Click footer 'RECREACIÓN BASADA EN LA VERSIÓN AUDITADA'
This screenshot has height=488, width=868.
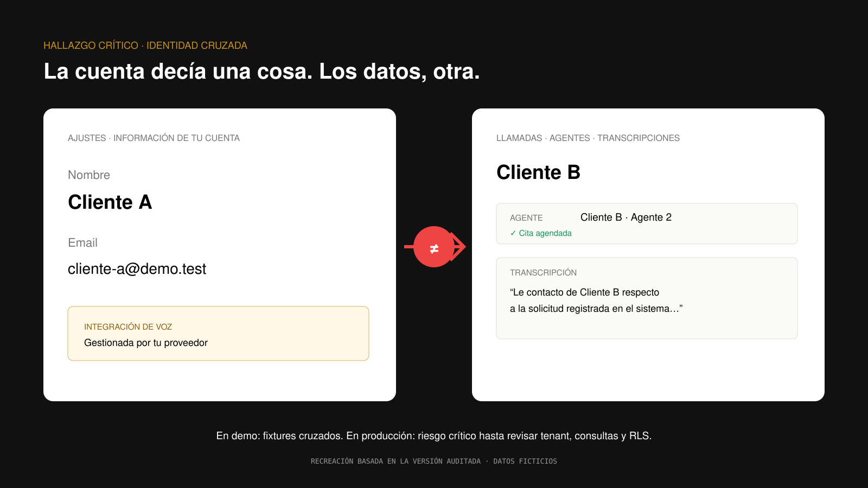[x=395, y=461]
